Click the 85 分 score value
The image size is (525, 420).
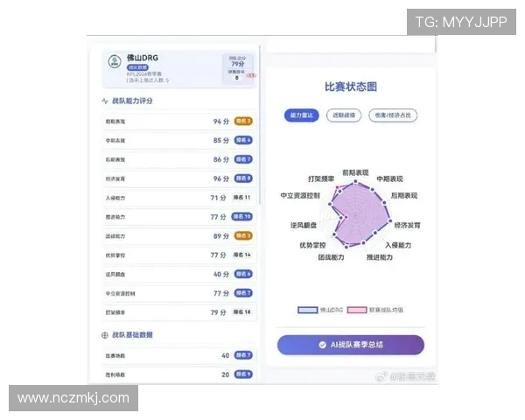click(221, 140)
